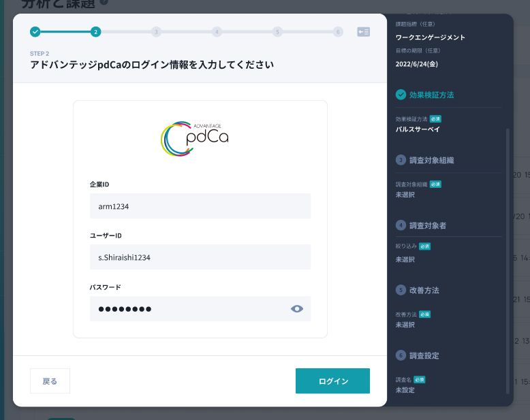Click the 効果検証方法 checkmark icon in the side panel
Screen dimensions: 530x420
click(x=401, y=95)
